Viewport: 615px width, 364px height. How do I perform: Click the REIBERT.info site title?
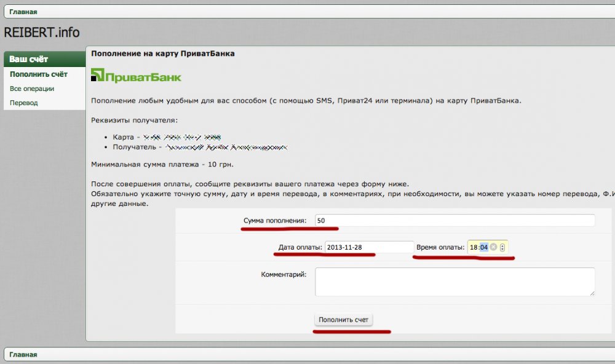pyautogui.click(x=42, y=32)
